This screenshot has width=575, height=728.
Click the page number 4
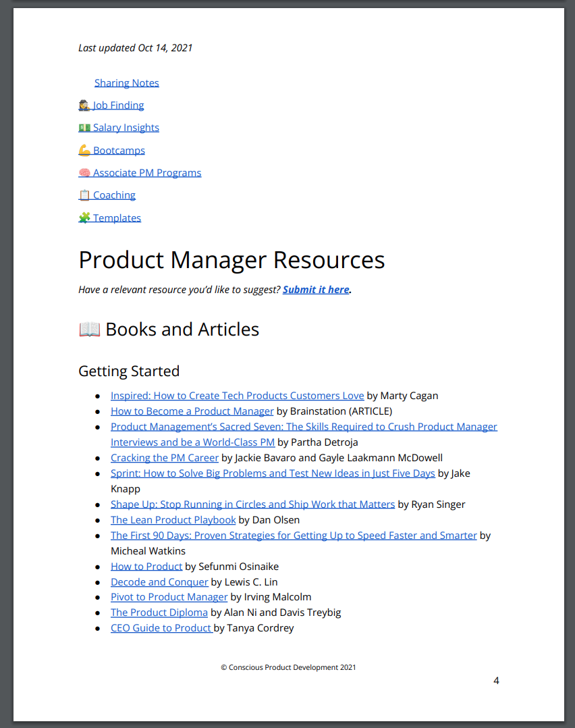click(x=496, y=681)
